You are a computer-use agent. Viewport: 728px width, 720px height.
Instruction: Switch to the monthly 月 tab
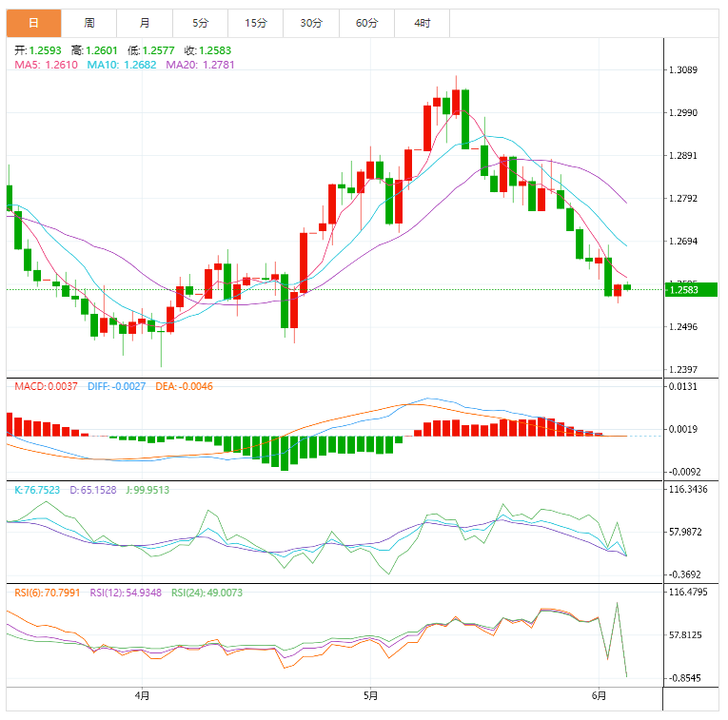coord(145,23)
